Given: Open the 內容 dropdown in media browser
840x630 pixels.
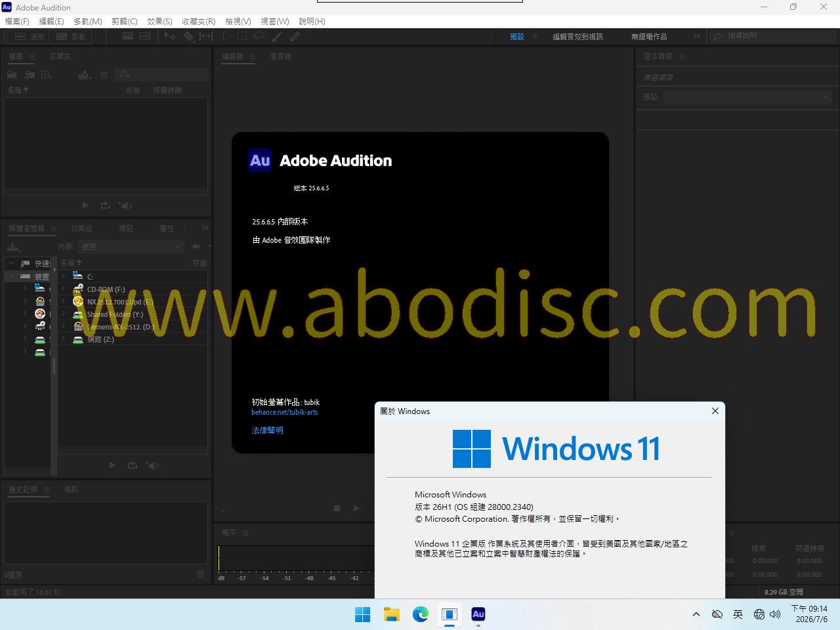Looking at the screenshot, I should [x=131, y=247].
